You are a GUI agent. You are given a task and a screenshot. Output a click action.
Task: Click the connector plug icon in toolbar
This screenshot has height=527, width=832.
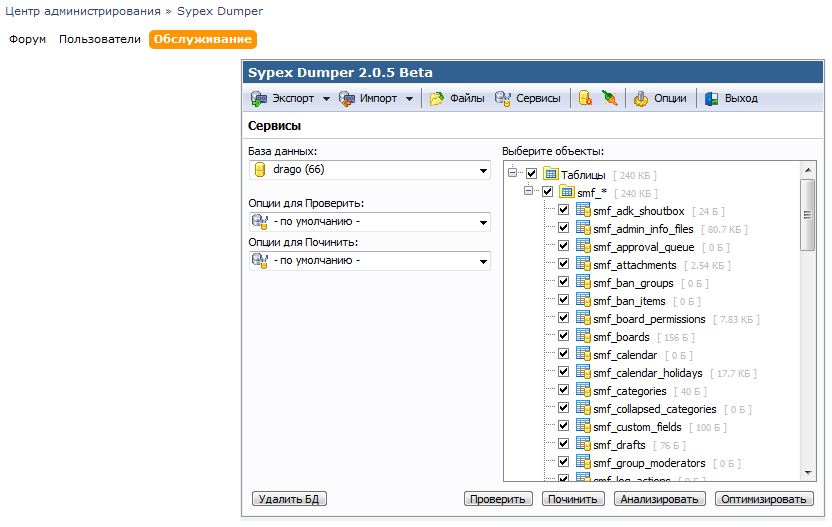click(x=609, y=99)
